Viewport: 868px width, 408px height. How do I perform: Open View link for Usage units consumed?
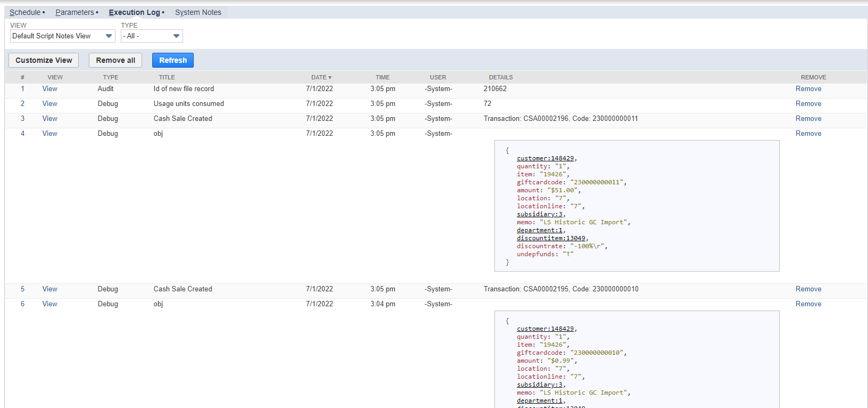coord(50,104)
